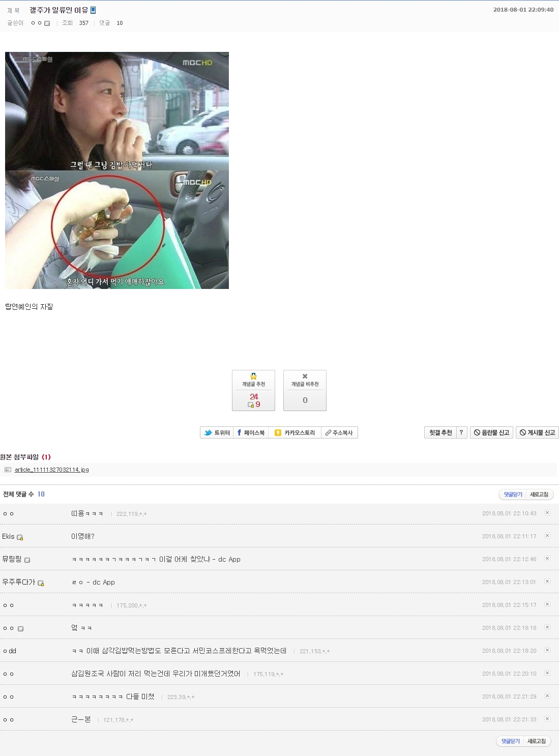Image resolution: width=559 pixels, height=756 pixels.
Task: Delete the 근ㅡ본 comment via its X
Action: (x=547, y=719)
